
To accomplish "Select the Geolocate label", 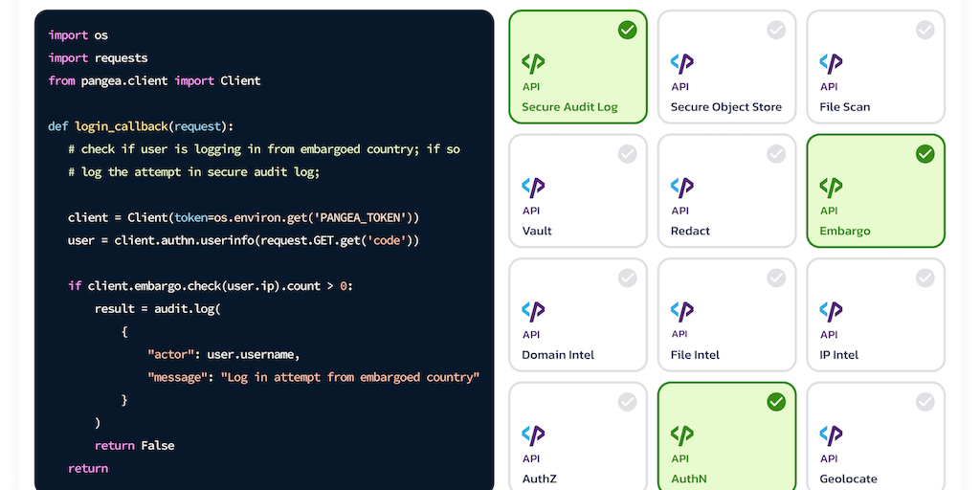I will (x=848, y=479).
